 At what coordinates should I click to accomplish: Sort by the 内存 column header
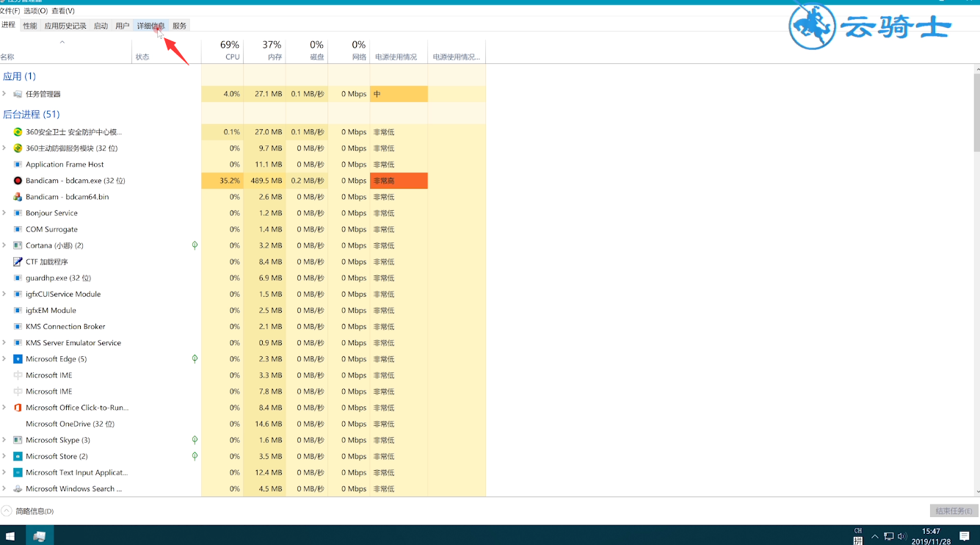coord(264,50)
